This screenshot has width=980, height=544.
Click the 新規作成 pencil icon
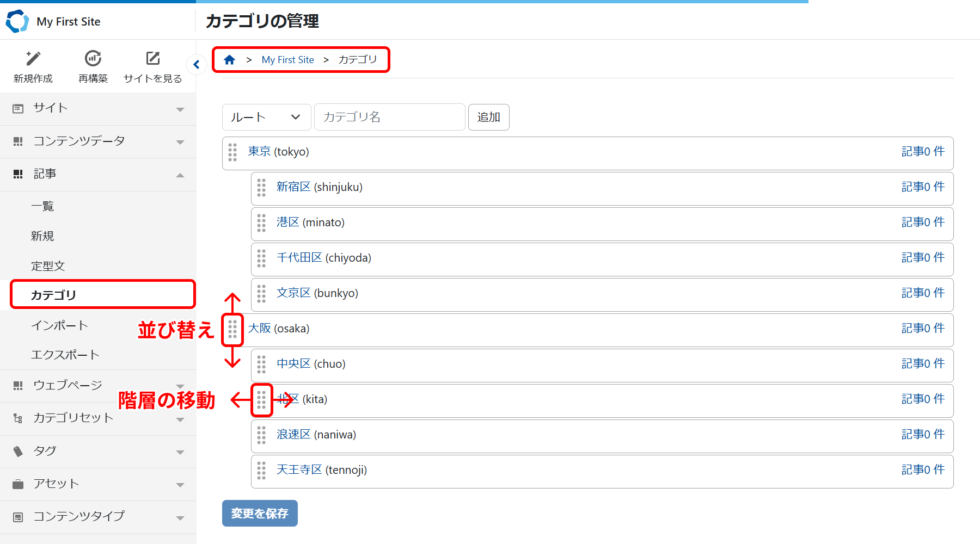[33, 59]
